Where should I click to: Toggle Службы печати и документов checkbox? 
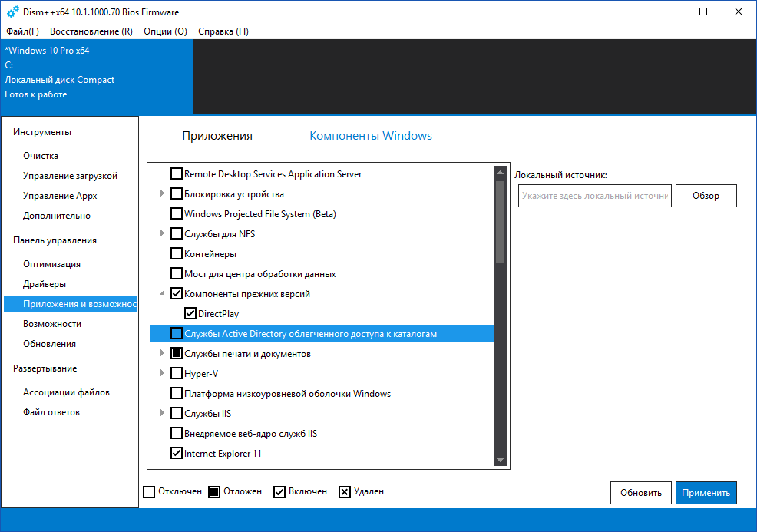click(x=177, y=353)
